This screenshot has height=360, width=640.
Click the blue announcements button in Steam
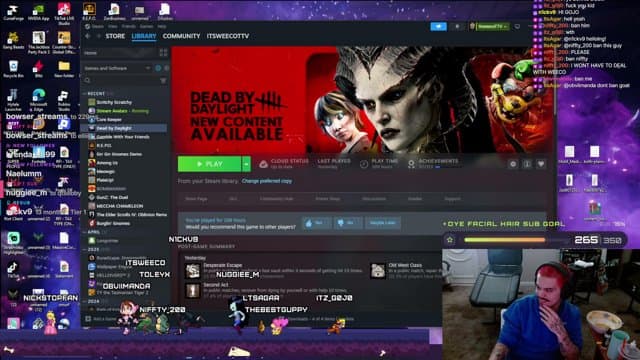(438, 27)
